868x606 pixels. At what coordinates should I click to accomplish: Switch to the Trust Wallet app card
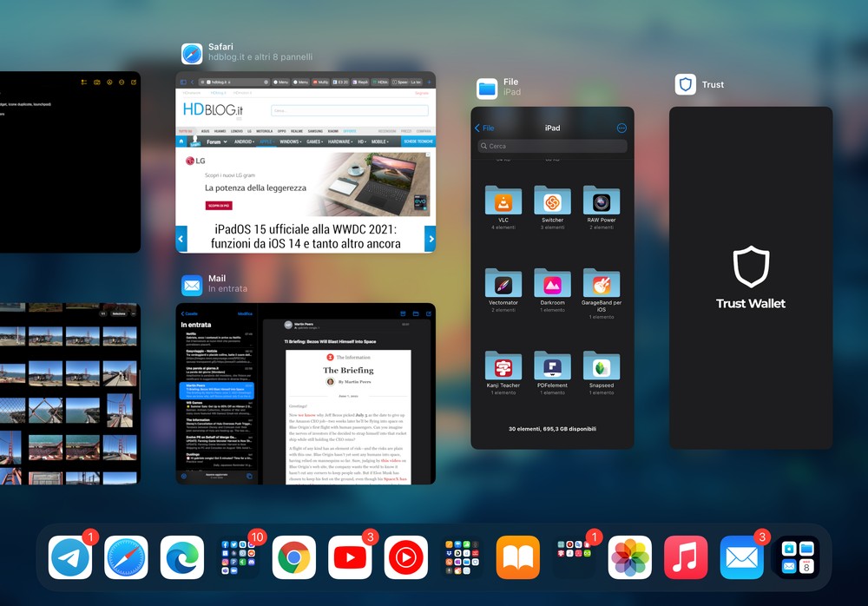click(751, 278)
